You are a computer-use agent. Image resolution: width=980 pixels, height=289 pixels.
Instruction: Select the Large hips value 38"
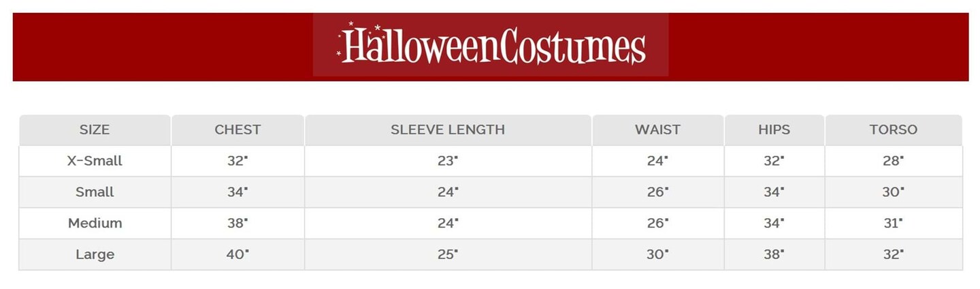[774, 254]
